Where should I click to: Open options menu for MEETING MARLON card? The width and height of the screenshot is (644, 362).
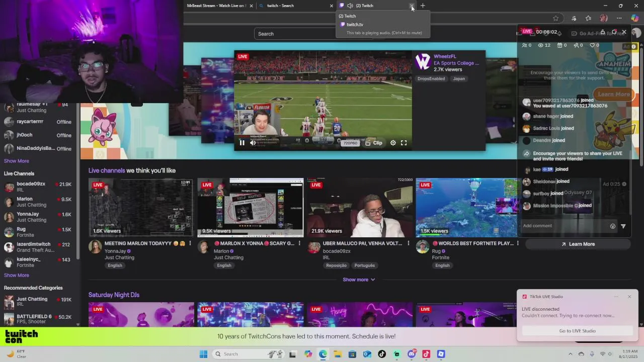point(190,243)
